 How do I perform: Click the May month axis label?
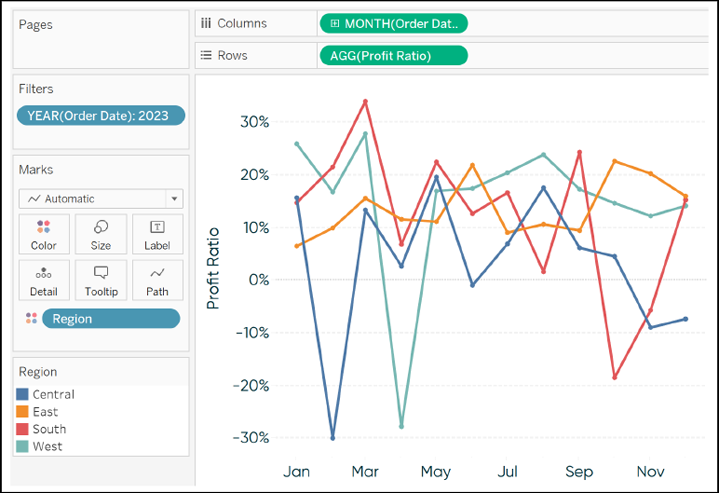point(436,472)
